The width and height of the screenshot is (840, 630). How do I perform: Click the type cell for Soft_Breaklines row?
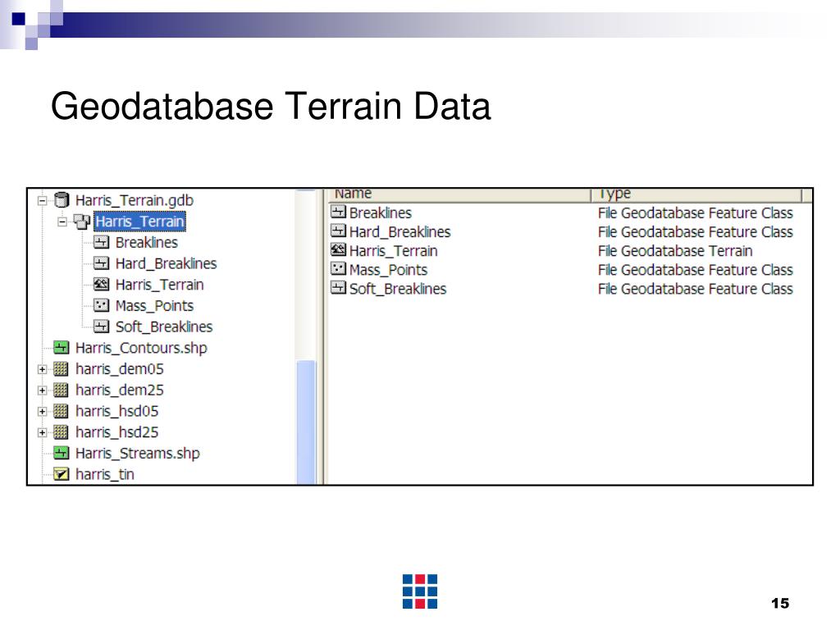pos(696,289)
